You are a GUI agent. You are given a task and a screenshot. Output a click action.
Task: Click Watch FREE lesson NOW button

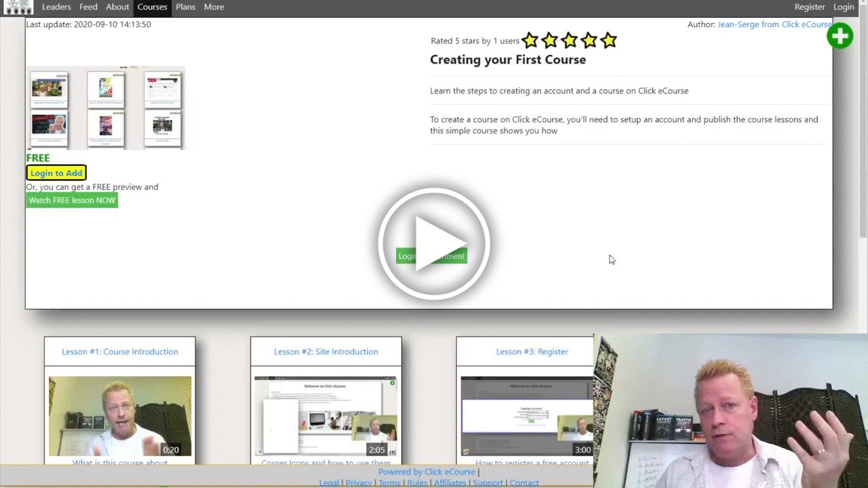point(72,200)
